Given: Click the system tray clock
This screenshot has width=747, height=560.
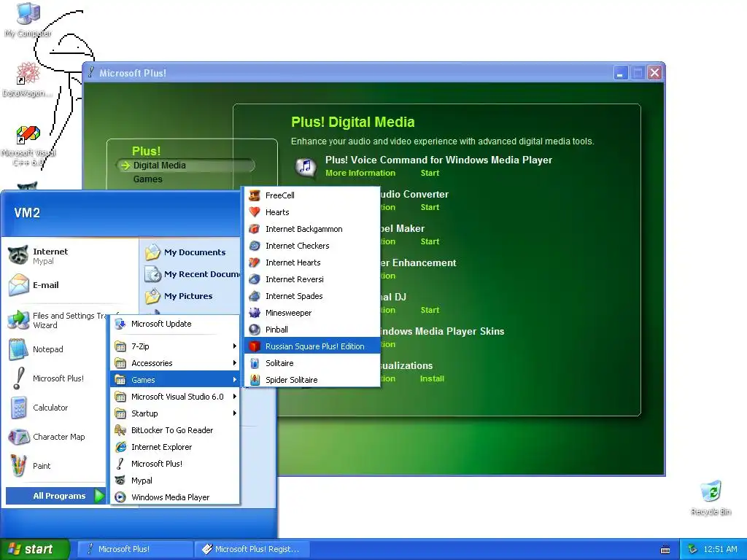Looking at the screenshot, I should pos(720,549).
